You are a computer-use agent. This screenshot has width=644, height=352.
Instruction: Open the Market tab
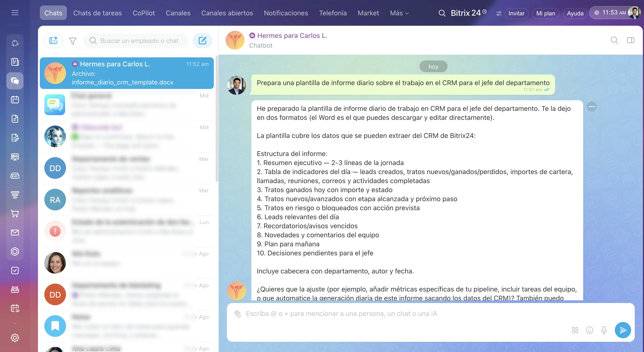[x=368, y=13]
